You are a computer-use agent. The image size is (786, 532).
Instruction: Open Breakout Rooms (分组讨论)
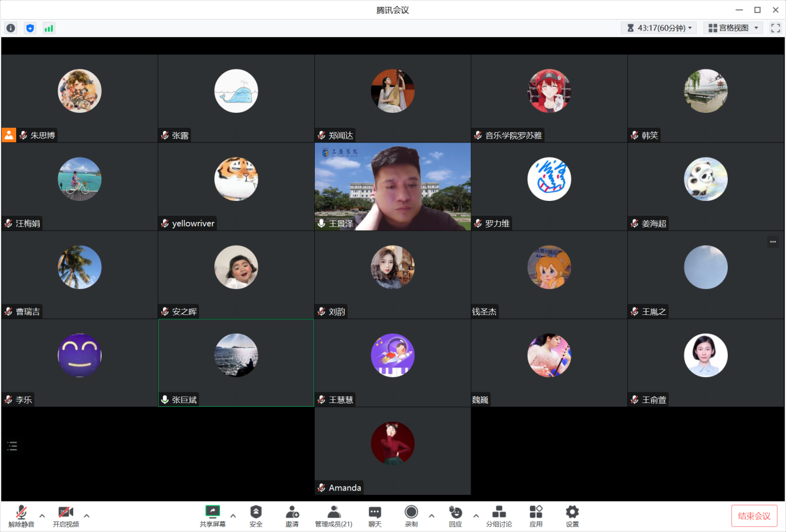tap(498, 515)
